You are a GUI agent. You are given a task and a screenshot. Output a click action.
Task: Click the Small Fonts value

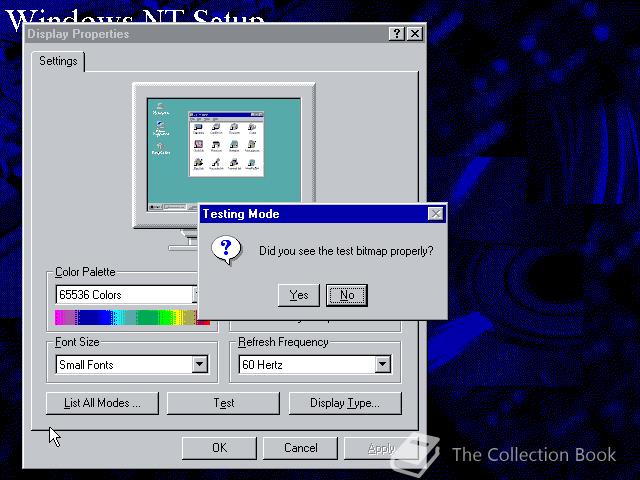(x=86, y=364)
